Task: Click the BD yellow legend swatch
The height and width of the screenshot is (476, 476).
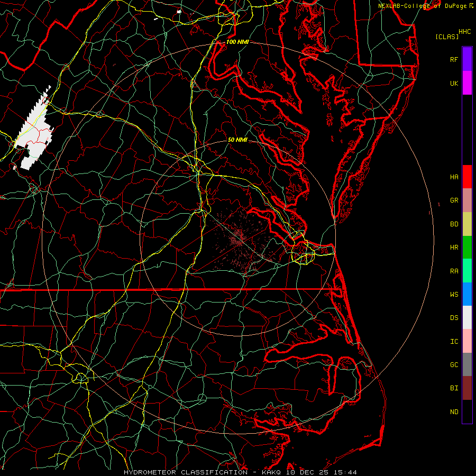Action: pos(467,224)
